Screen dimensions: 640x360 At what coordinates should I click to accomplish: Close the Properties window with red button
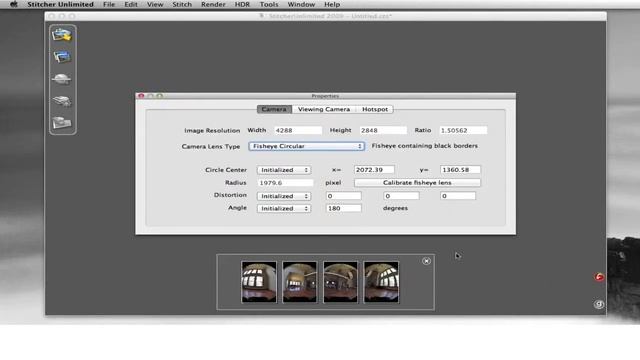click(141, 96)
